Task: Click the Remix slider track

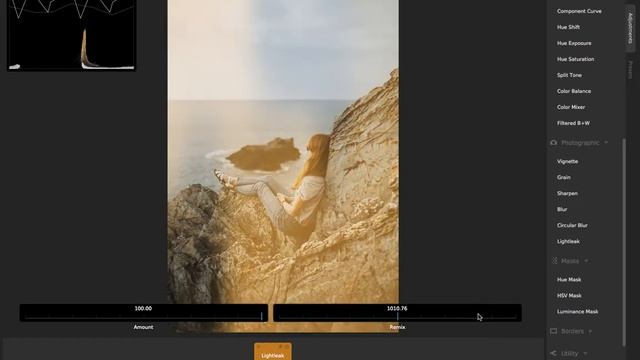Action: click(x=397, y=316)
